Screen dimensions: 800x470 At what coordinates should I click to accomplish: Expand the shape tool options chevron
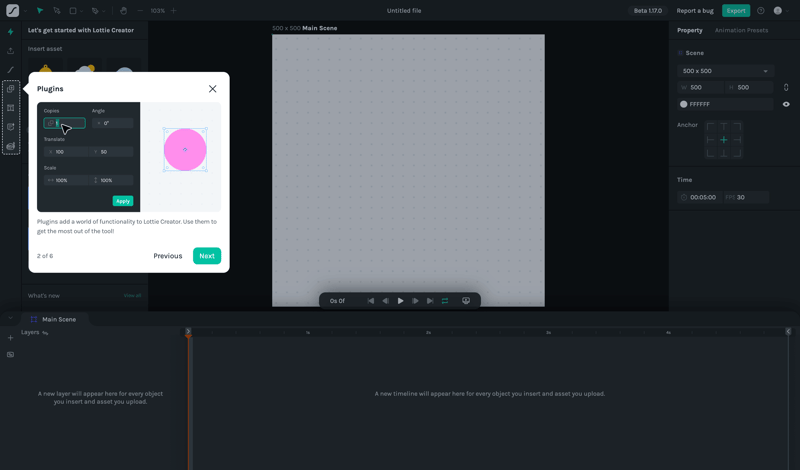[x=82, y=11]
